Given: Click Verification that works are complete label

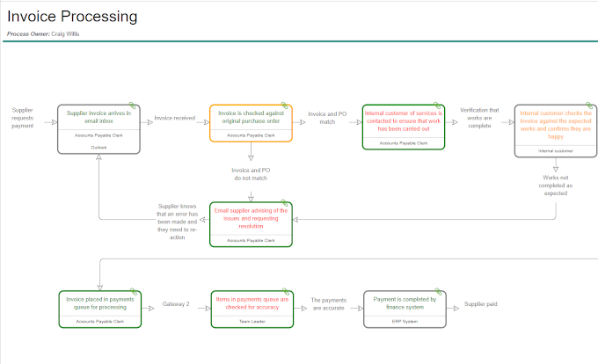Looking at the screenshot, I should point(479,118).
